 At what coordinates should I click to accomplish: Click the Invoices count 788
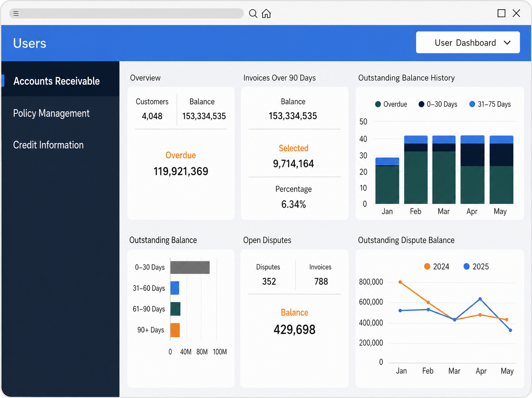[321, 281]
